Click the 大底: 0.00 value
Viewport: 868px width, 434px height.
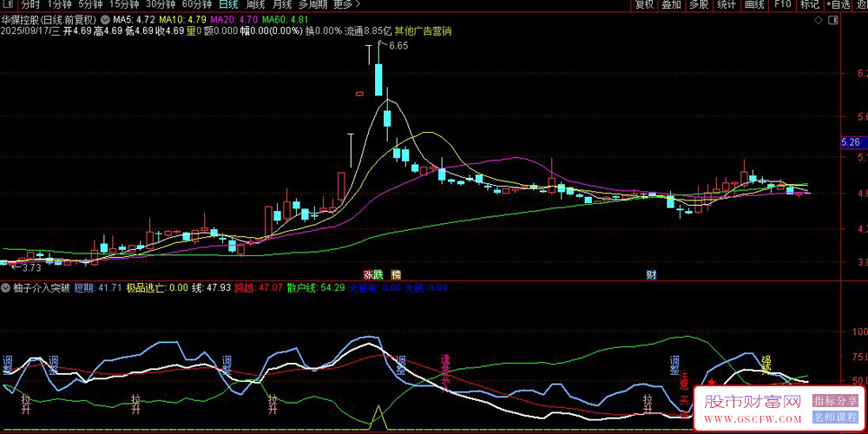click(x=425, y=288)
